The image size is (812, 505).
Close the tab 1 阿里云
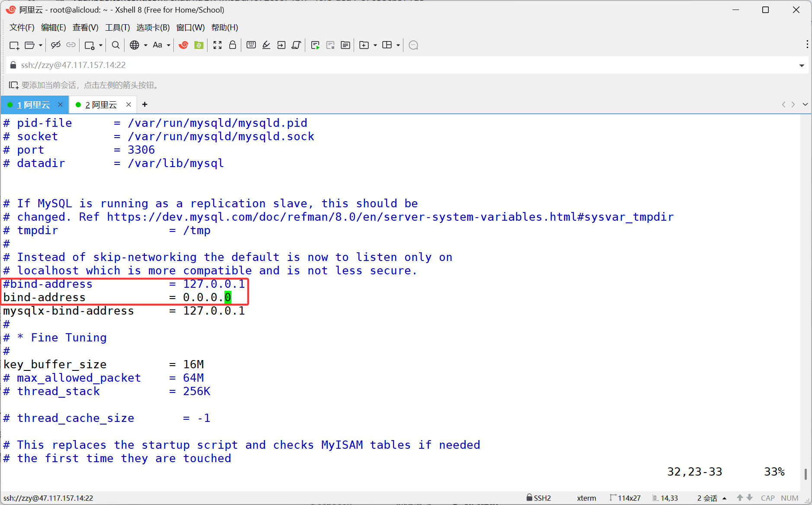tap(60, 104)
